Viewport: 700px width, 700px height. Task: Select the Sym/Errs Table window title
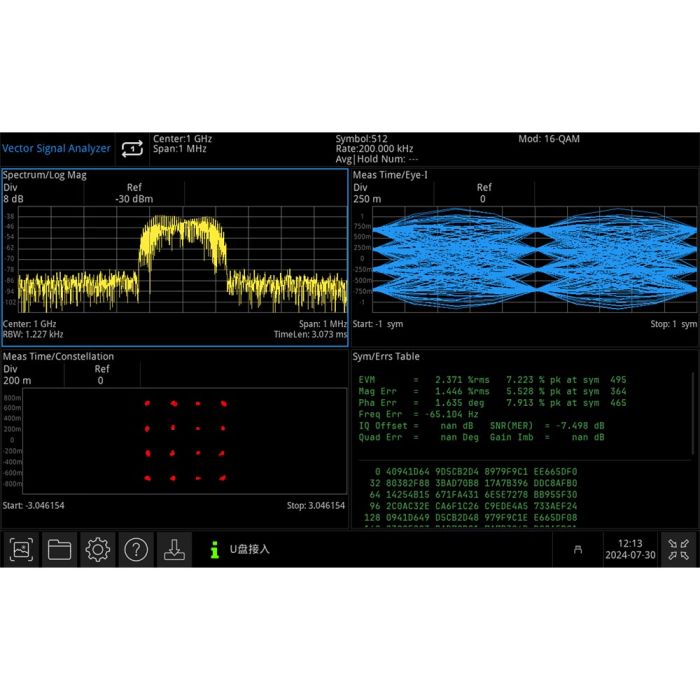[386, 356]
